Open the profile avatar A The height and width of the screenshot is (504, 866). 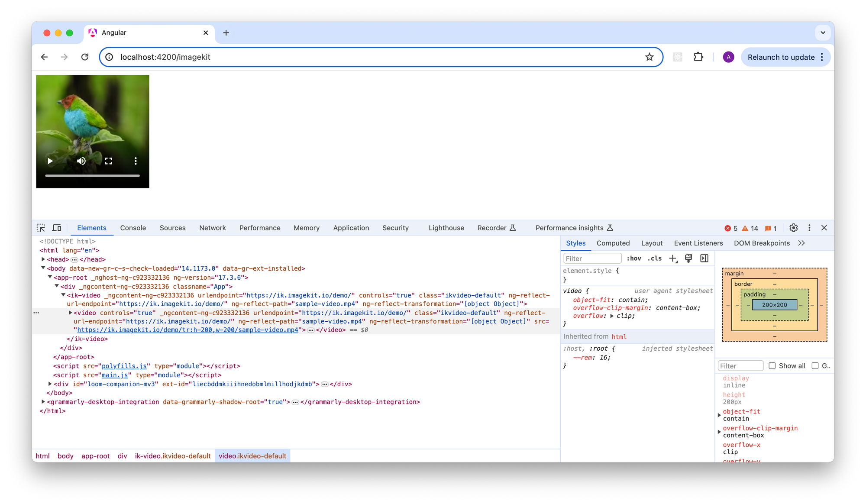(728, 57)
